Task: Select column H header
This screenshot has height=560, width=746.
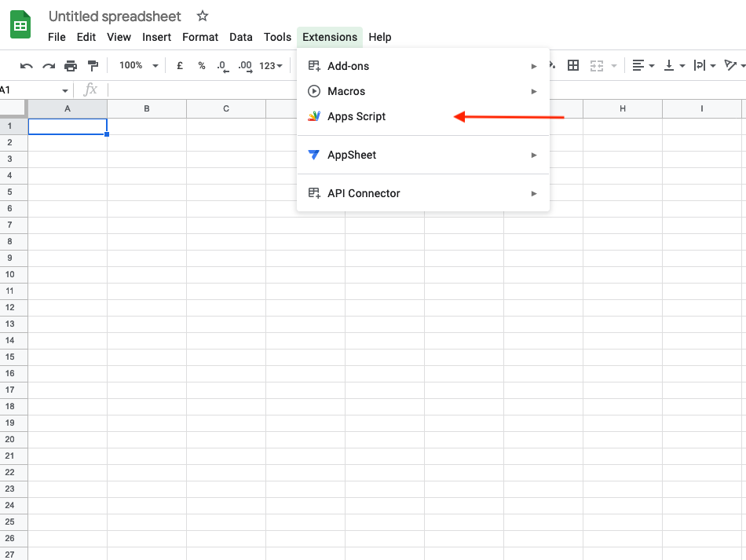Action: click(622, 108)
